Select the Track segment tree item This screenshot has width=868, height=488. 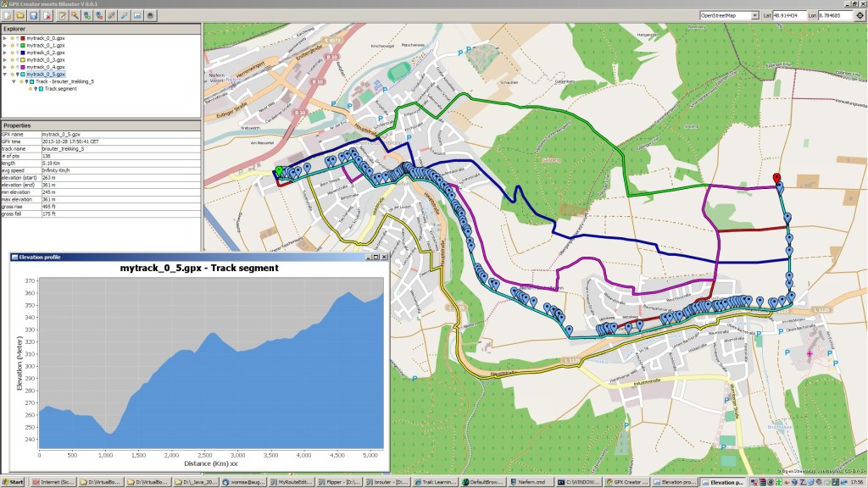(x=61, y=88)
